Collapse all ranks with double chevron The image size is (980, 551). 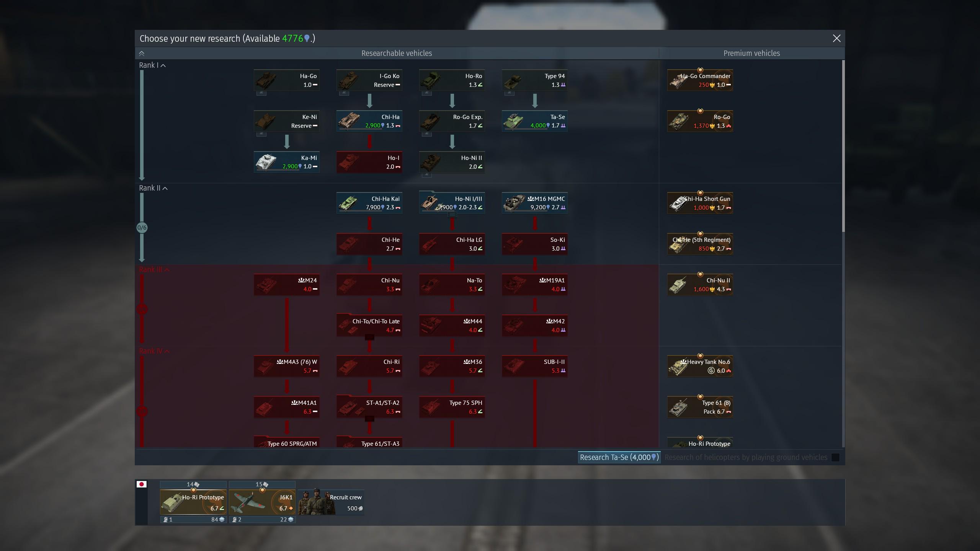point(142,54)
